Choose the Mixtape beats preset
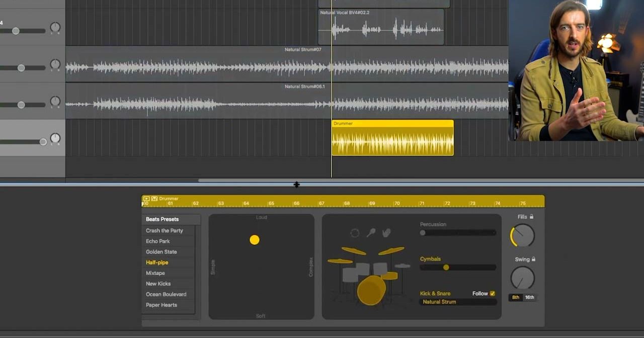This screenshot has width=644, height=338. pyautogui.click(x=155, y=273)
